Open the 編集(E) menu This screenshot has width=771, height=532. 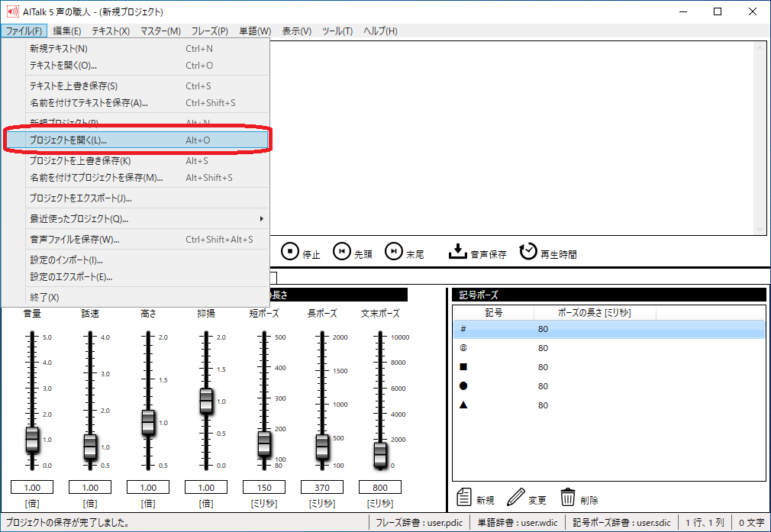pos(67,31)
